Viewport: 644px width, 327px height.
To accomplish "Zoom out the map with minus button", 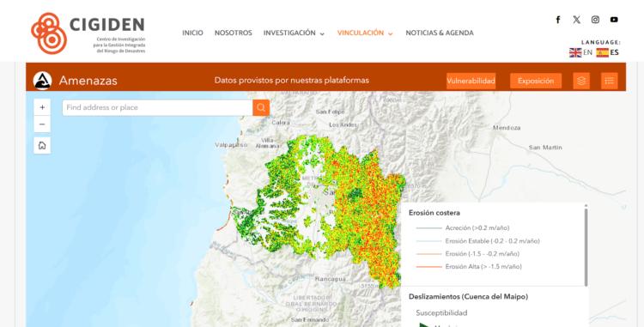I will [42, 124].
